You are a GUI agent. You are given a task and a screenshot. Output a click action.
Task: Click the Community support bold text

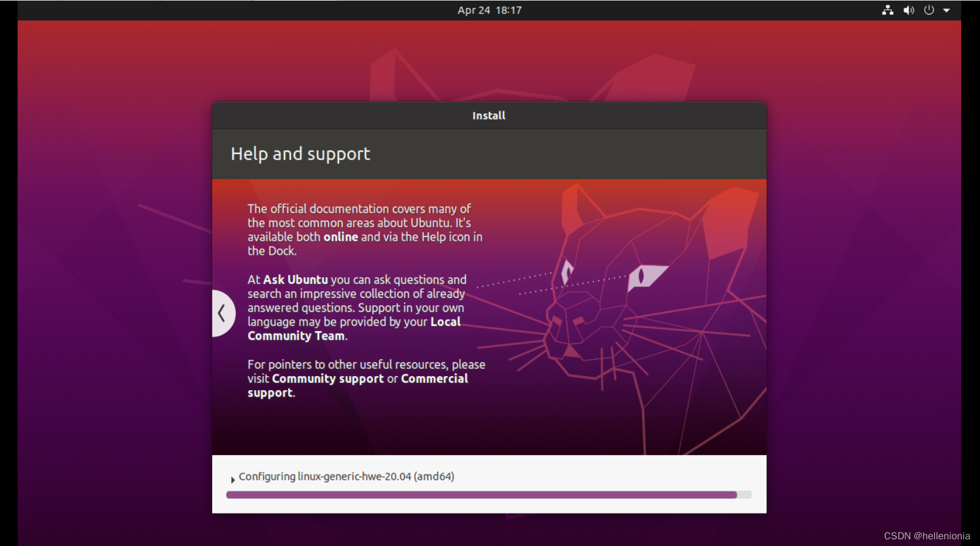[328, 379]
